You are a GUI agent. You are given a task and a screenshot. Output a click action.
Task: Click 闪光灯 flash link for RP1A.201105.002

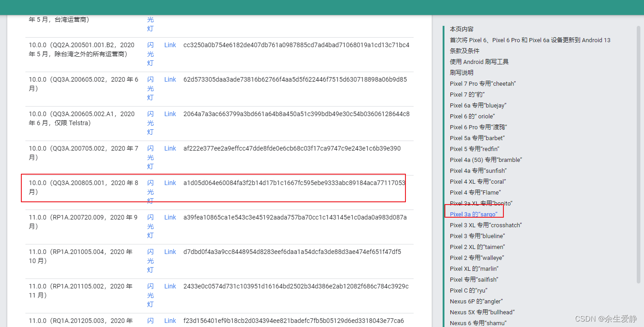click(x=151, y=295)
